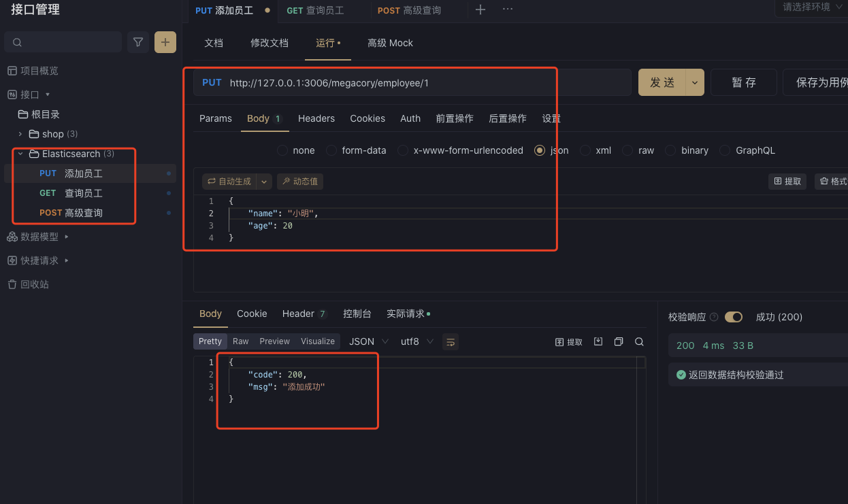Click the sidebar filter icon
Viewport: 848px width, 504px height.
click(137, 41)
